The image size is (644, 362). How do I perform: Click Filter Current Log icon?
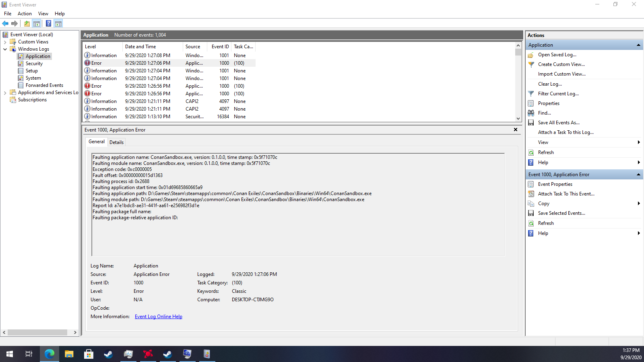pyautogui.click(x=531, y=94)
